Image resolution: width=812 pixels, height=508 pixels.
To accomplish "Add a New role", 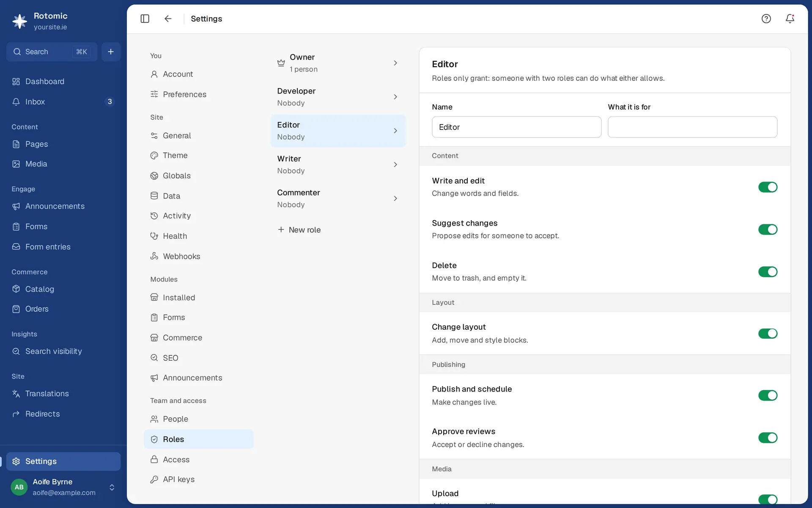I will click(299, 230).
